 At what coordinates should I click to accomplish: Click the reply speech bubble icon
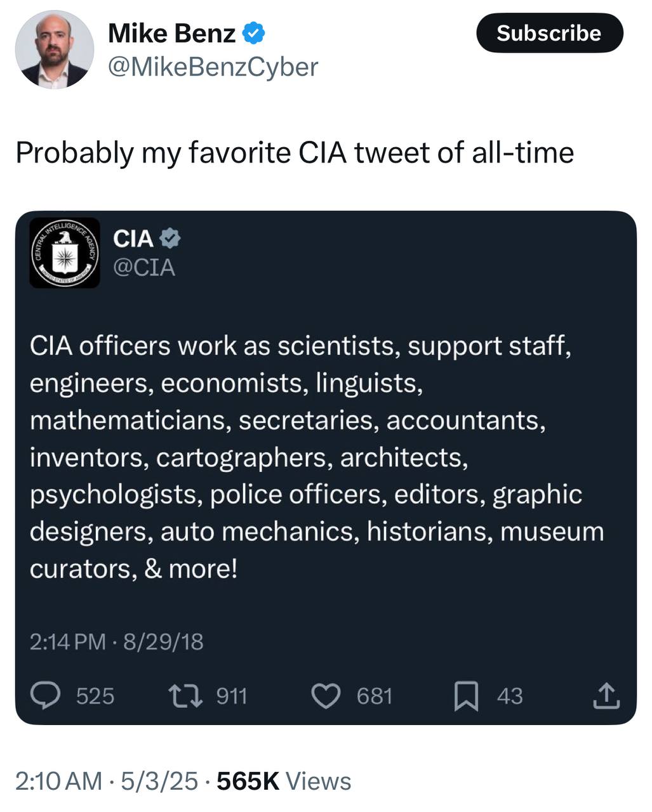46,696
